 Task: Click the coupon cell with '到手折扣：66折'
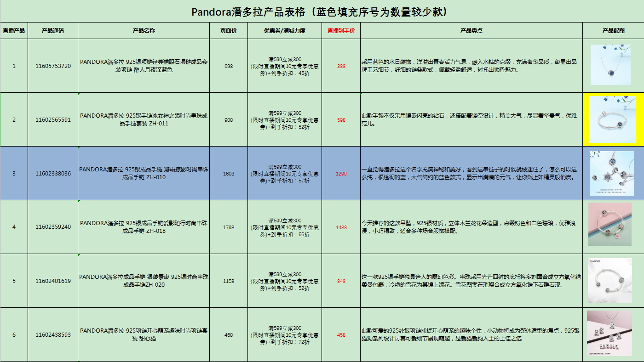(285, 227)
